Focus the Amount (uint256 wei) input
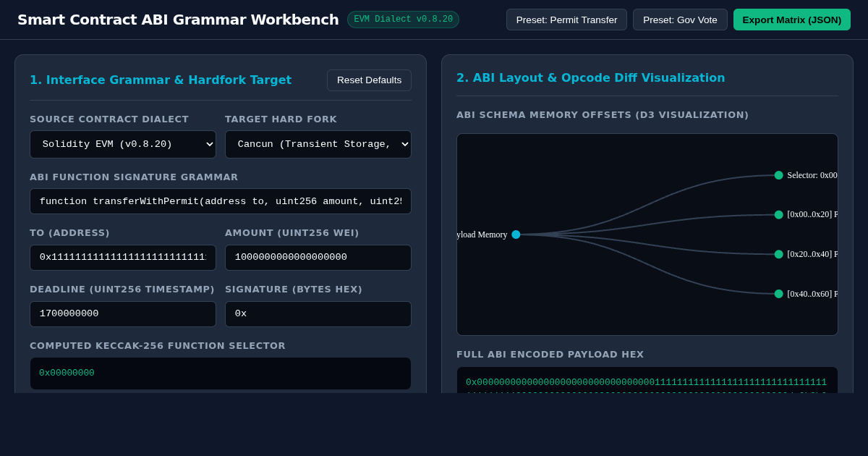This screenshot has width=868, height=456. (318, 258)
